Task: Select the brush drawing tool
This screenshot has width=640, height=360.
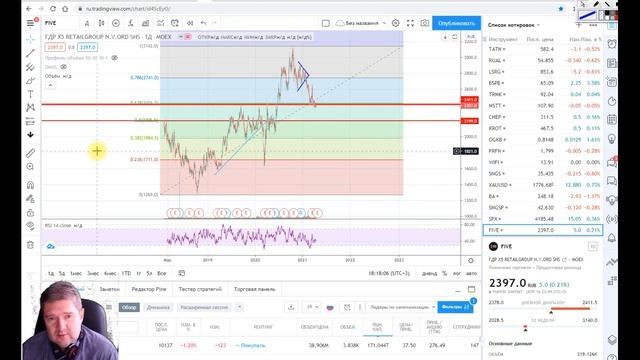Action: tap(30, 80)
